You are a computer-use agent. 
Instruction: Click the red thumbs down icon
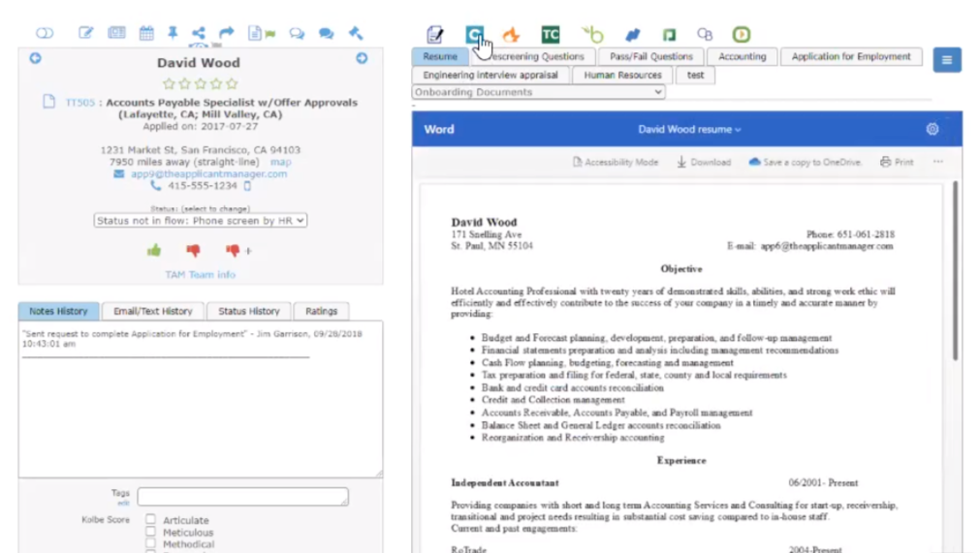click(193, 251)
